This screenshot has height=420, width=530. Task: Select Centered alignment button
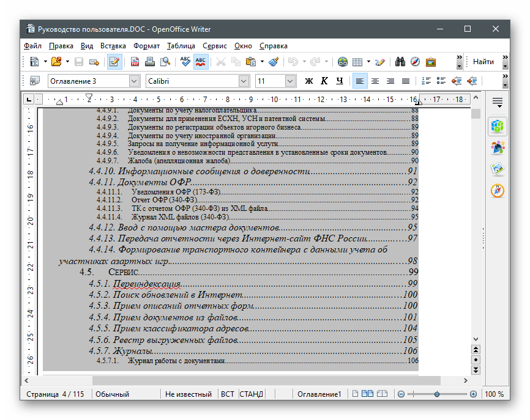[375, 81]
